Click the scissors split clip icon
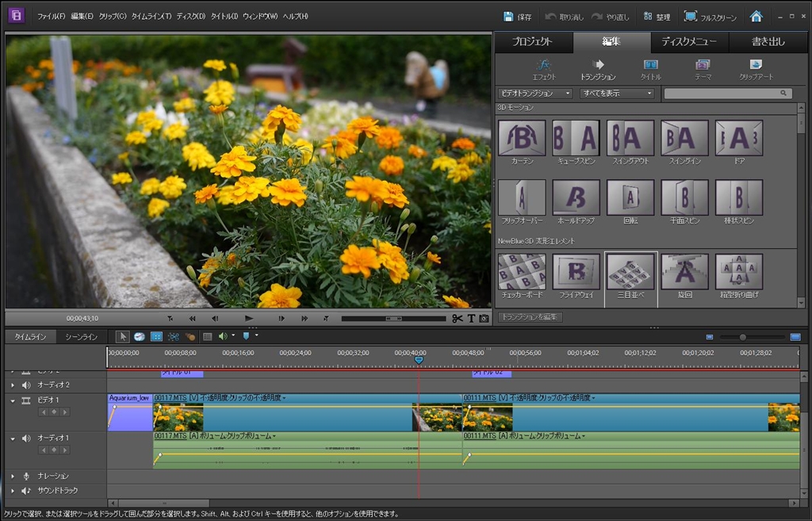 tap(457, 318)
